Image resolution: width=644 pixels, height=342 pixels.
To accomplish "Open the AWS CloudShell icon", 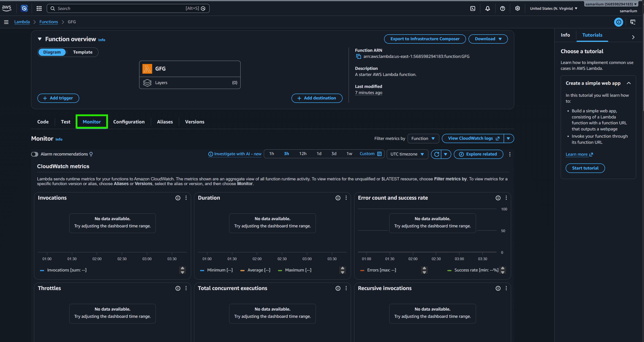I will coord(473,9).
